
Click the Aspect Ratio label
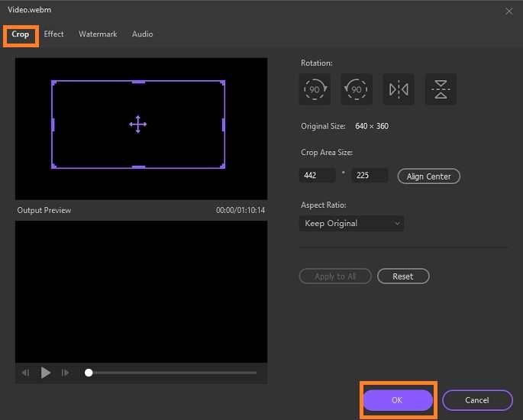[x=324, y=205]
